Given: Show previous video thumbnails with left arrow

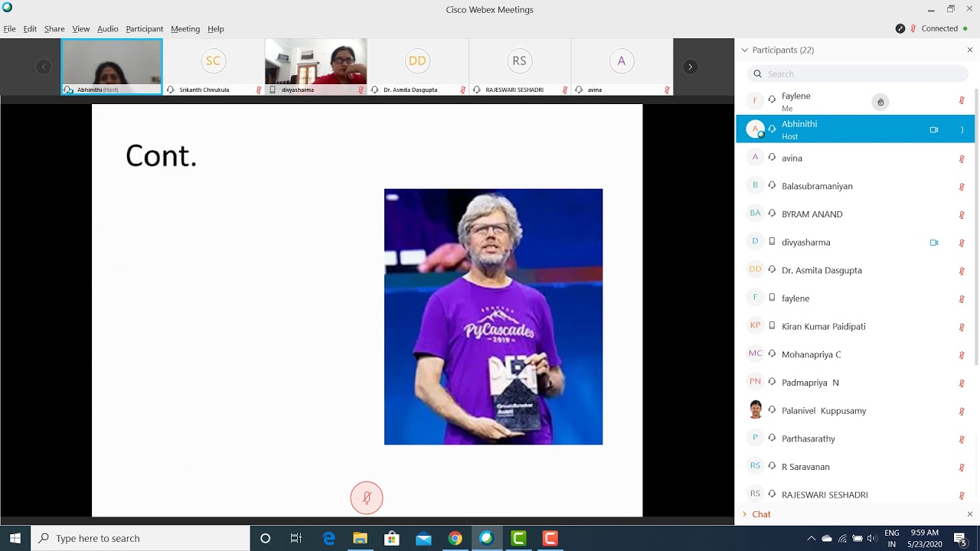Looking at the screenshot, I should click(x=44, y=67).
